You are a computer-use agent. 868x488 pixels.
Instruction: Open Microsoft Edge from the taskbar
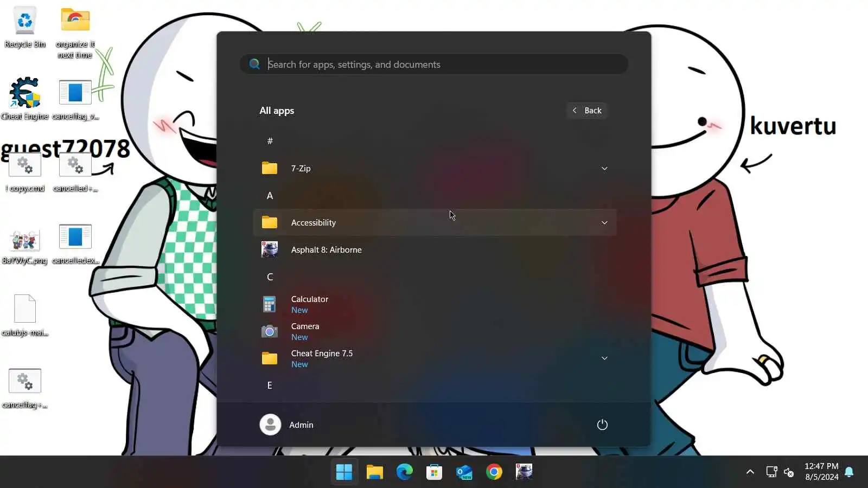click(404, 472)
